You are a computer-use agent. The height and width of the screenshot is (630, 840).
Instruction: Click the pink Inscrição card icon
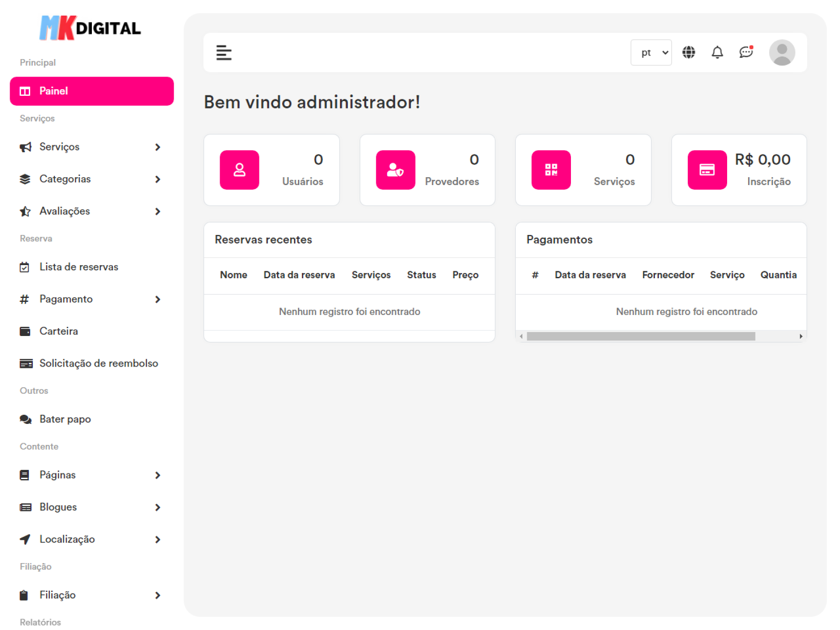pyautogui.click(x=707, y=170)
